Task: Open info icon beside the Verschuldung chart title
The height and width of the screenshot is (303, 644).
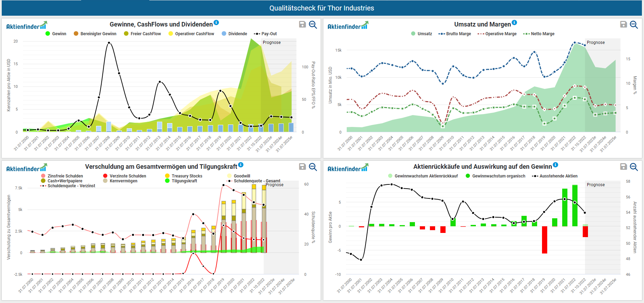Action: point(241,165)
